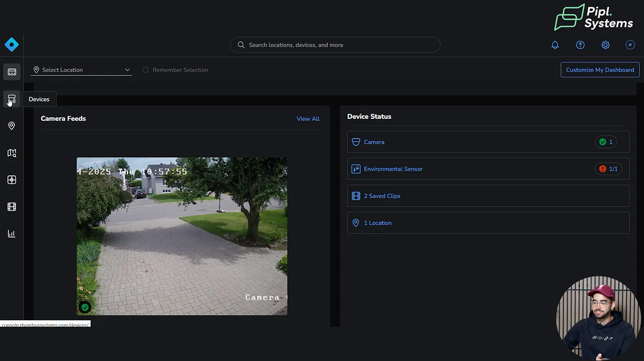Open the Locations pin sidebar icon
The image size is (644, 361).
[x=11, y=126]
